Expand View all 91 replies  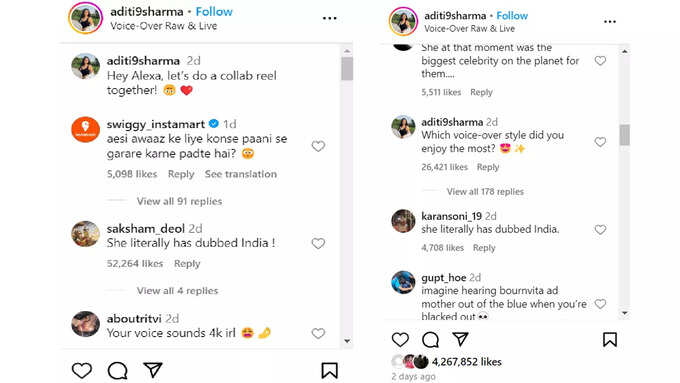(179, 201)
